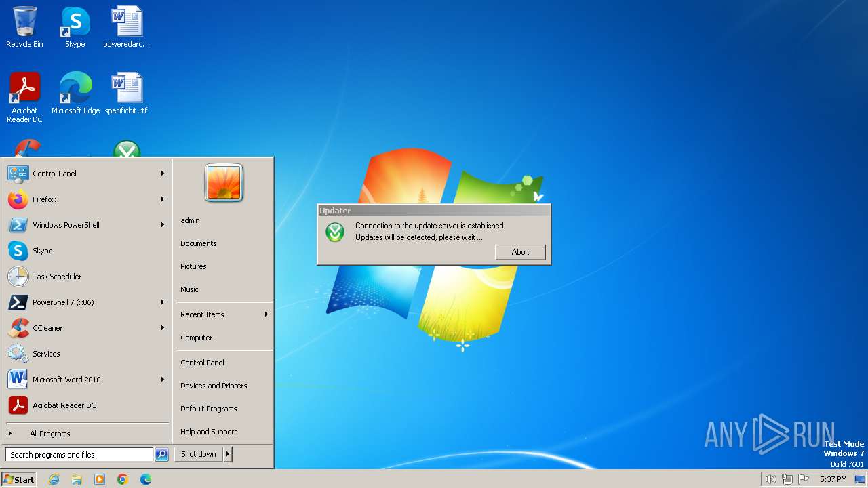Expand the CCleaner jump list arrow
This screenshot has height=488, width=868.
pyautogui.click(x=163, y=328)
